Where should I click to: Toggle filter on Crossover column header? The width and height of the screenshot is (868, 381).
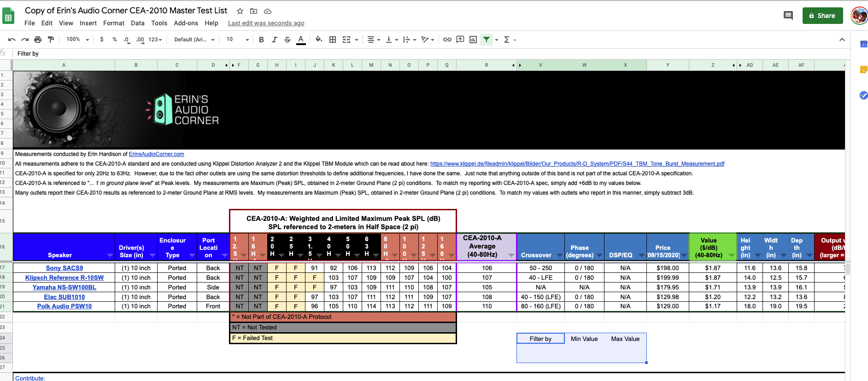(x=560, y=255)
